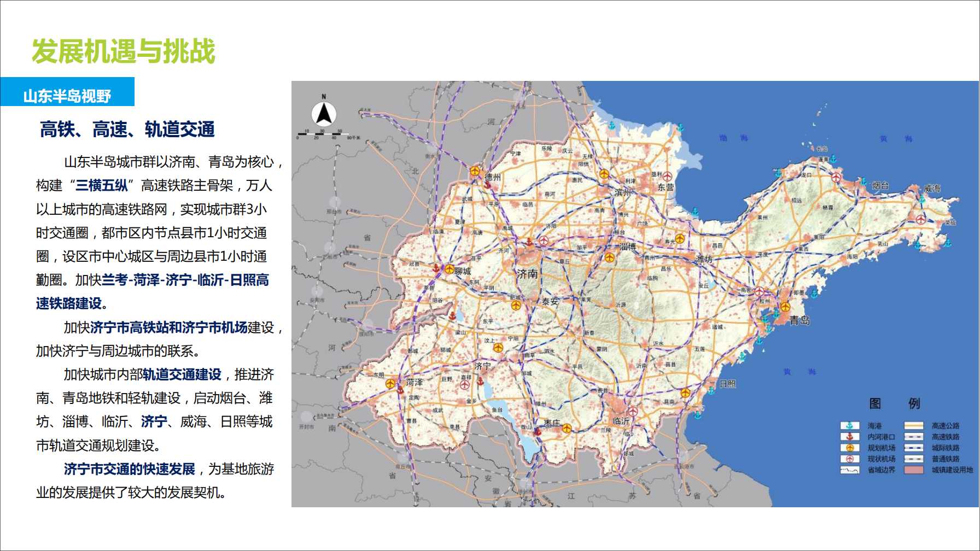The height and width of the screenshot is (551, 980).
Task: Click the planned airport icon beside 德州
Action: click(x=475, y=171)
